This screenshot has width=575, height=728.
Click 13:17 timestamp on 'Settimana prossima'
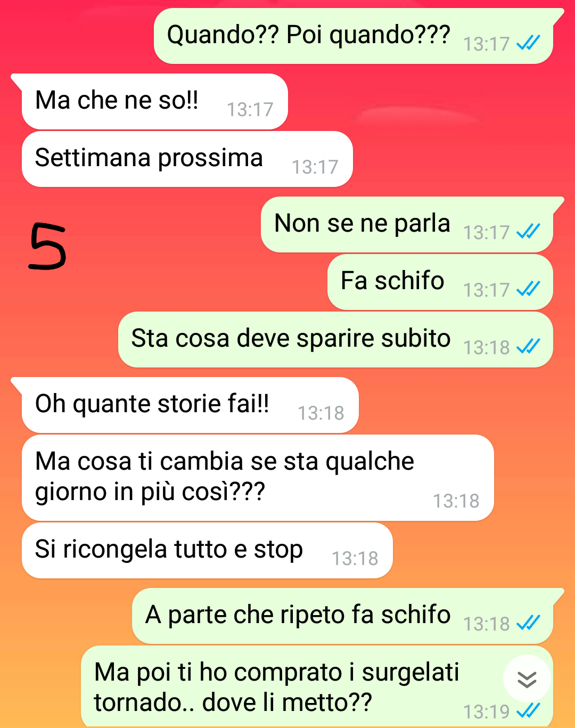pos(315,167)
